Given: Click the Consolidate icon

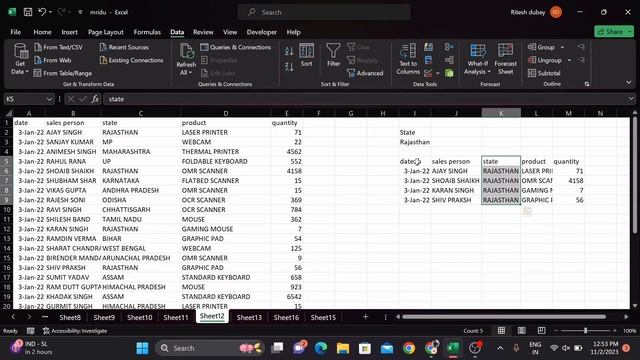Looking at the screenshot, I should pyautogui.click(x=449, y=47).
